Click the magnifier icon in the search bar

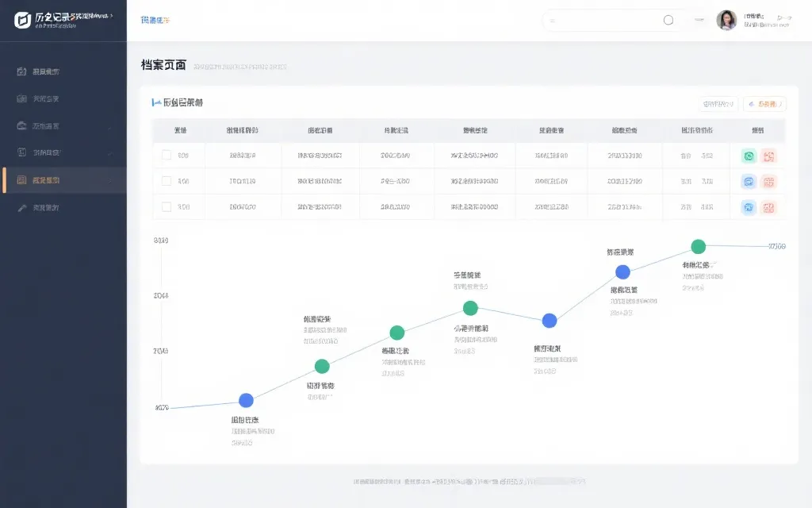tap(668, 20)
